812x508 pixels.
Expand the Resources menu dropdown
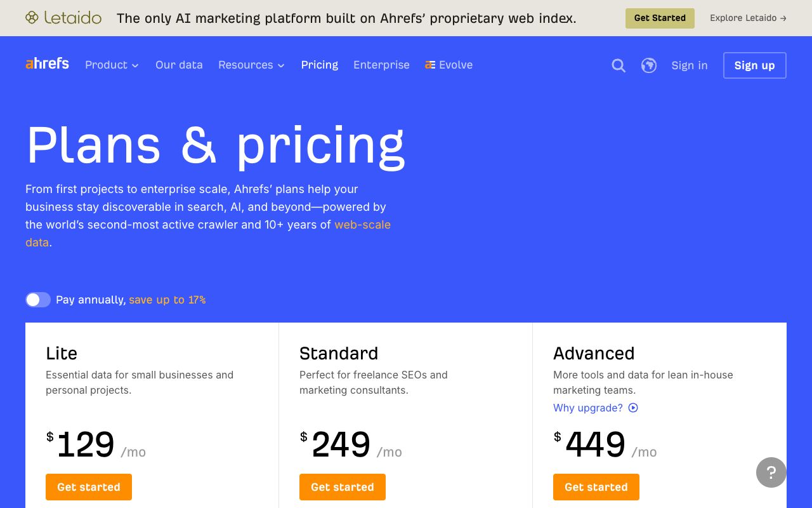coord(252,65)
